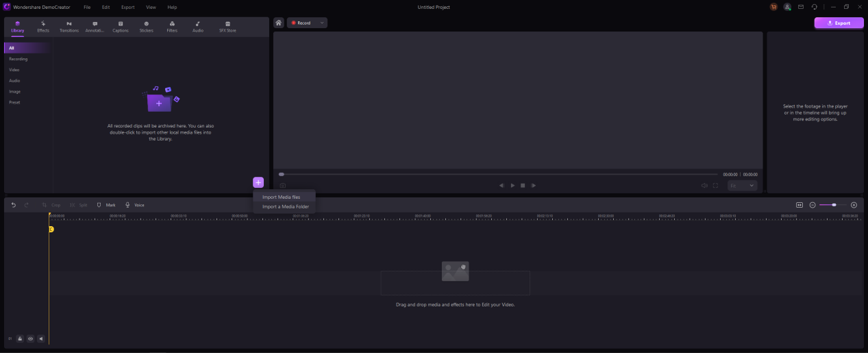Click the Mark tool in timeline toolbar

pyautogui.click(x=106, y=205)
